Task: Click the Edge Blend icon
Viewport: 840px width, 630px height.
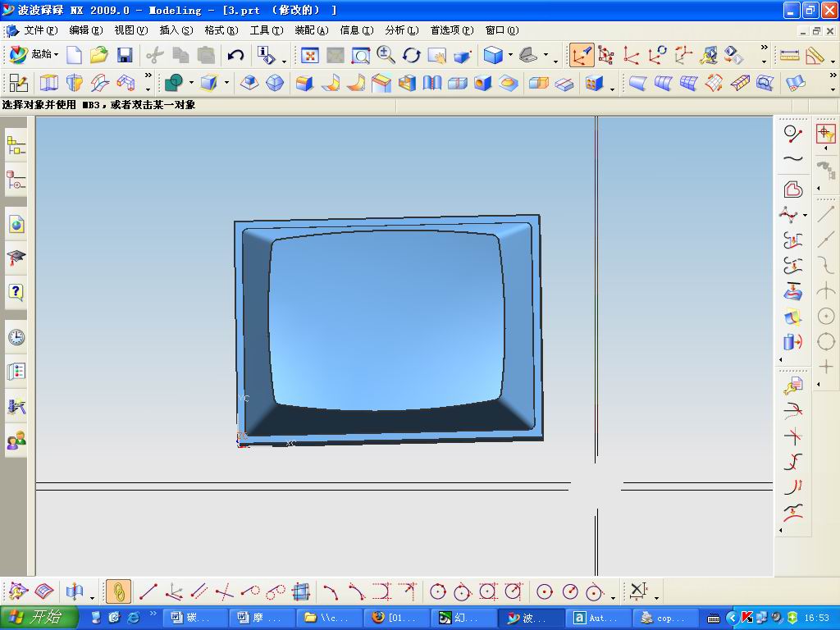Action: [x=304, y=83]
